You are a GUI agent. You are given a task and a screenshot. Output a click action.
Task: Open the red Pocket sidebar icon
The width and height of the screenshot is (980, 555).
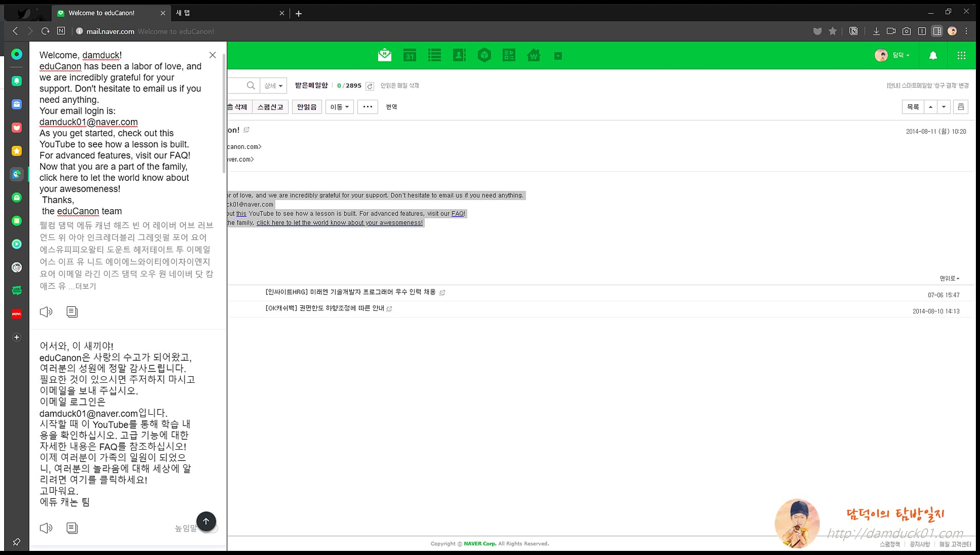16,127
